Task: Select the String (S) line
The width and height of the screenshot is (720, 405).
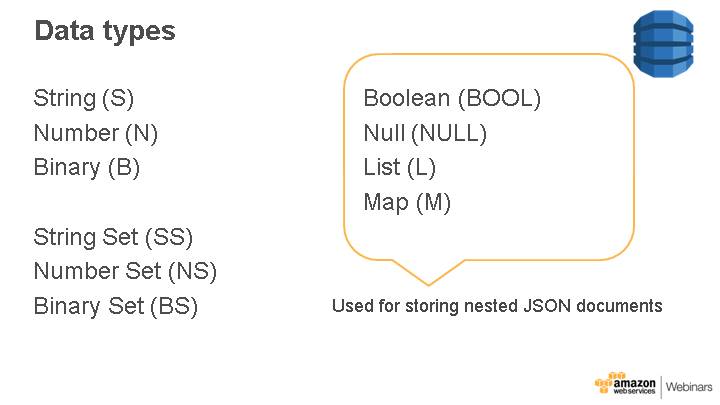Action: click(x=83, y=98)
